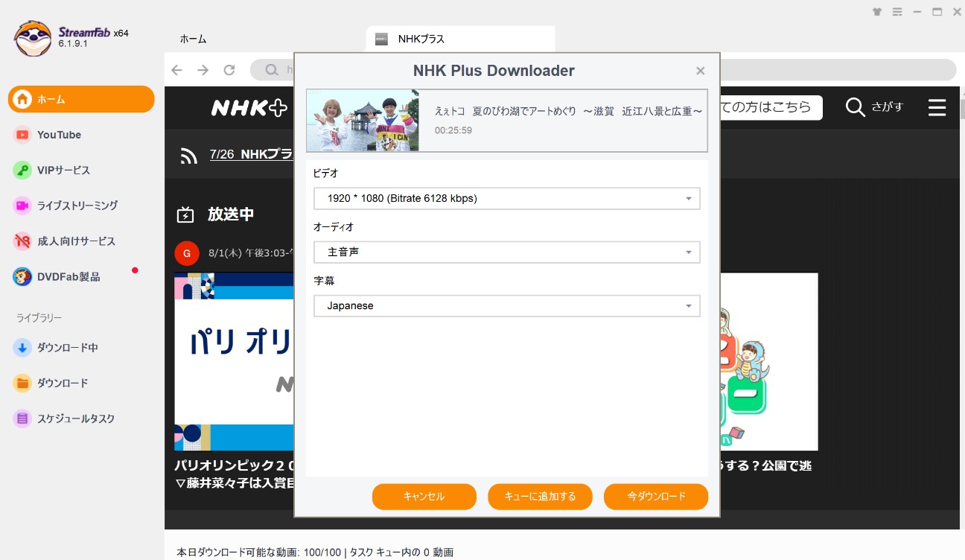Viewport: 965px width, 560px height.
Task: Click the の方はこちら button
Action: coord(771,107)
